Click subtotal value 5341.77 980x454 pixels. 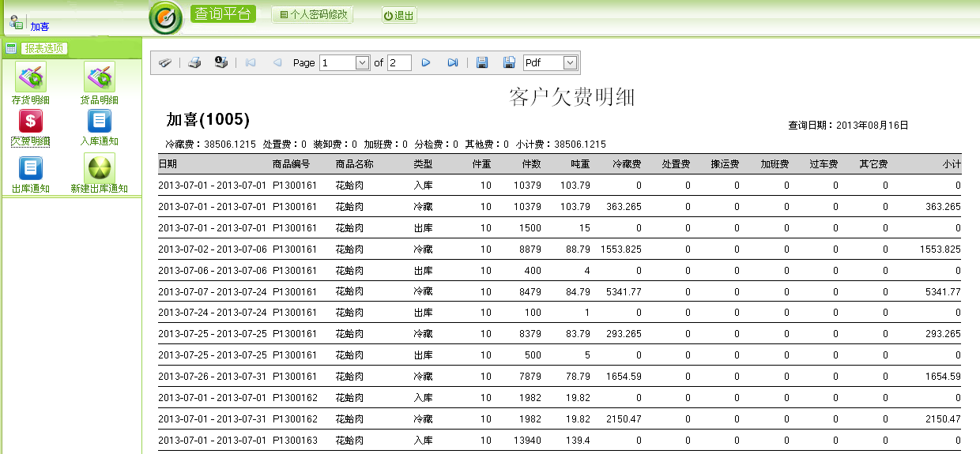point(944,292)
